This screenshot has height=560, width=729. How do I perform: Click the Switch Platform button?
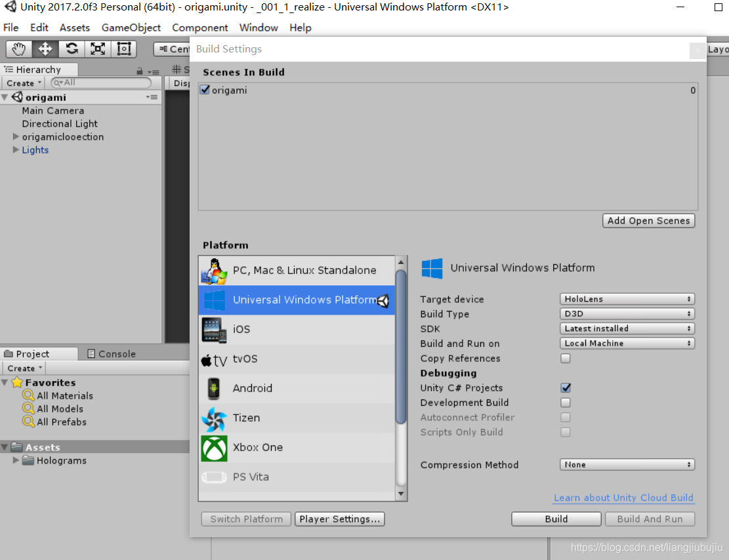tap(247, 519)
